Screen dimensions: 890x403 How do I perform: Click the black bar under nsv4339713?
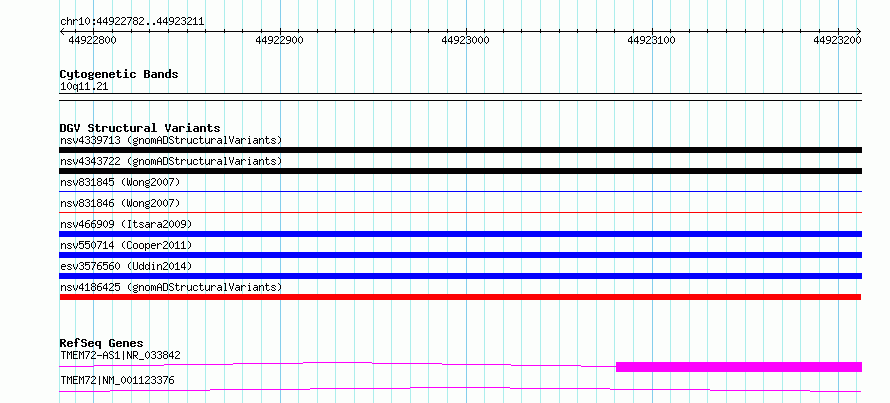coord(460,150)
